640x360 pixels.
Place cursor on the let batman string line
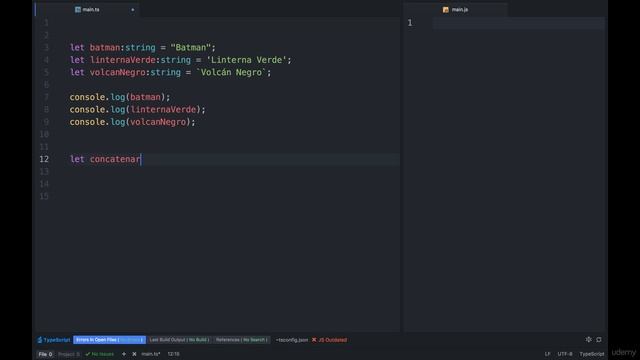click(x=142, y=47)
